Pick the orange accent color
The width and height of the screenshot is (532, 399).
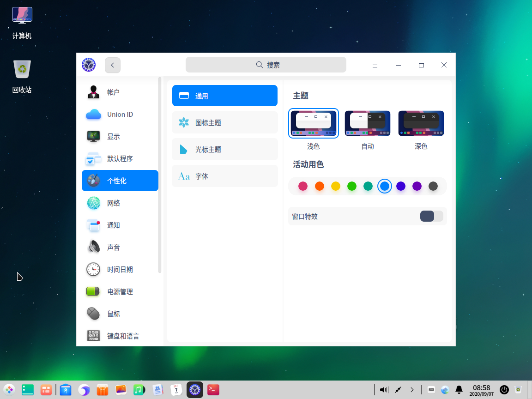coord(319,186)
